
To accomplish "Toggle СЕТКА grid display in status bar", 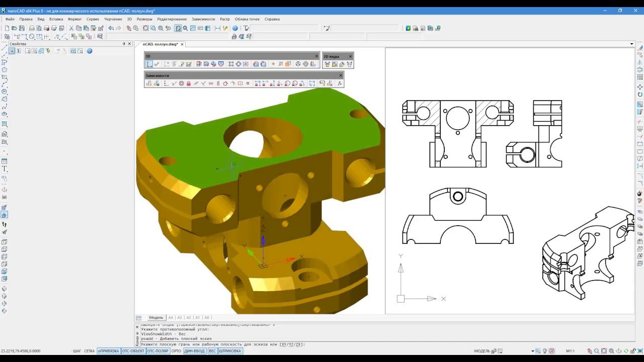I will [x=90, y=351].
